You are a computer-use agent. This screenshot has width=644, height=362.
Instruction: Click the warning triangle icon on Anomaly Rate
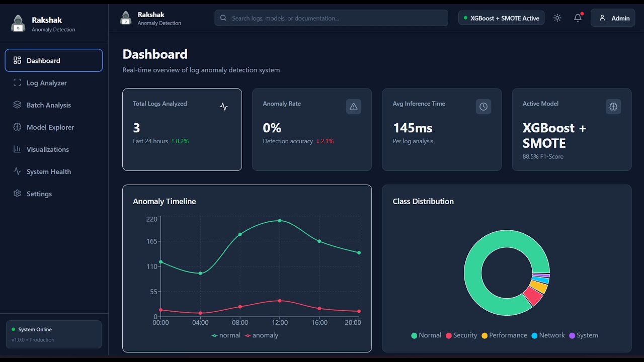354,107
